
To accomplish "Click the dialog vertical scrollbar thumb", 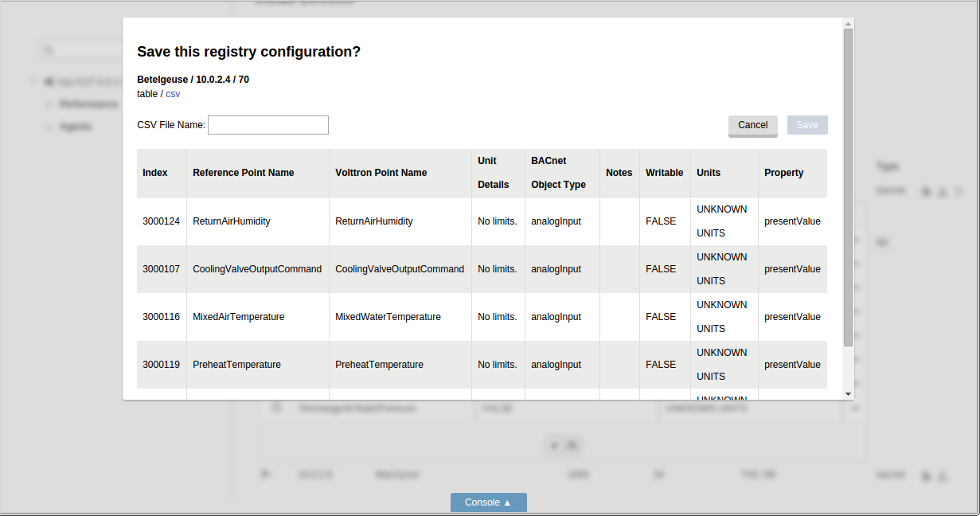I will 848,187.
